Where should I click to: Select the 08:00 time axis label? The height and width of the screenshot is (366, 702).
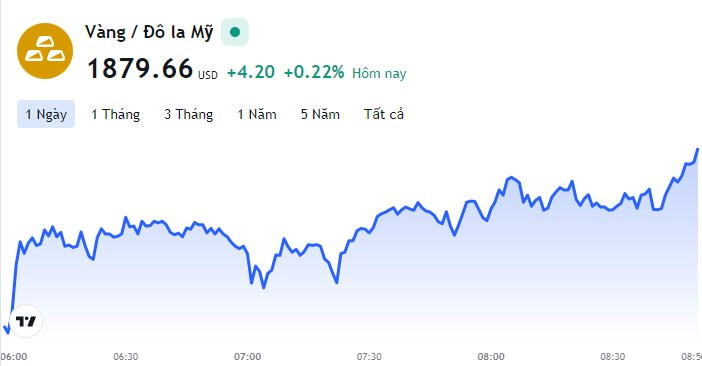coord(491,357)
